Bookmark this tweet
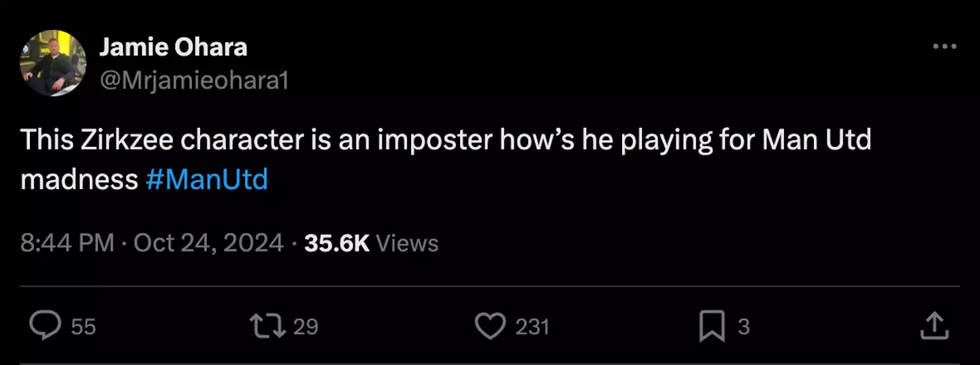 [711, 327]
